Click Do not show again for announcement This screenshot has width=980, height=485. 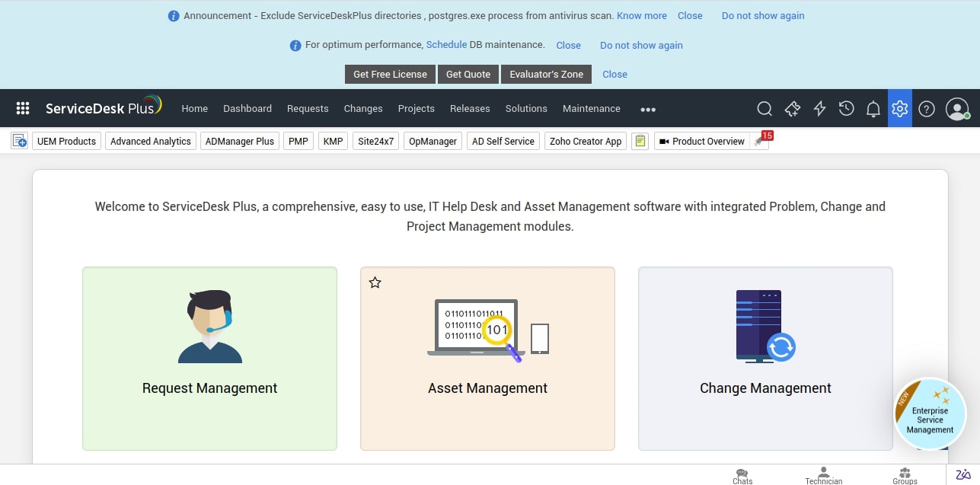[763, 15]
